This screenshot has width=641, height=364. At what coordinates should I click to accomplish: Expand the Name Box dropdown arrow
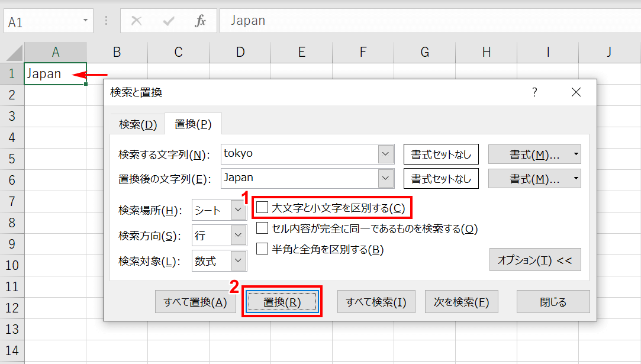[x=85, y=21]
